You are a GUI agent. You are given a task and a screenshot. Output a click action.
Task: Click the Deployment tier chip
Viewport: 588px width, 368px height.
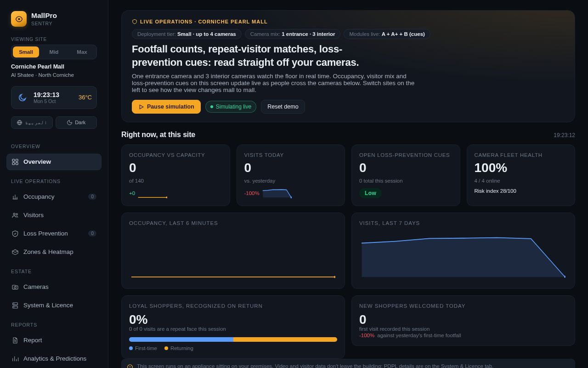[x=187, y=34]
